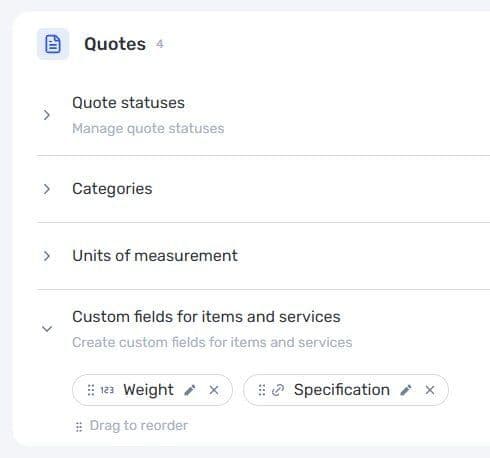The height and width of the screenshot is (458, 490).
Task: Collapse Custom fields for items and services
Action: click(47, 329)
